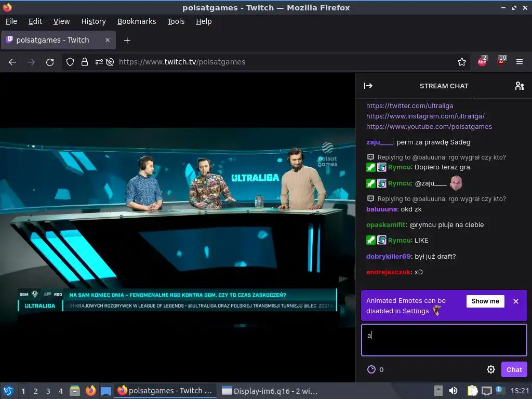The height and width of the screenshot is (399, 532).
Task: Open site permissions icon in address bar
Action: pos(99,62)
